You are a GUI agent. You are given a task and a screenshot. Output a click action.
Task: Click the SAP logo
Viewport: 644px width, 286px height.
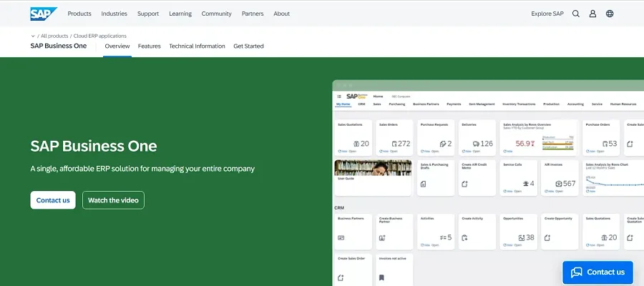tap(44, 14)
